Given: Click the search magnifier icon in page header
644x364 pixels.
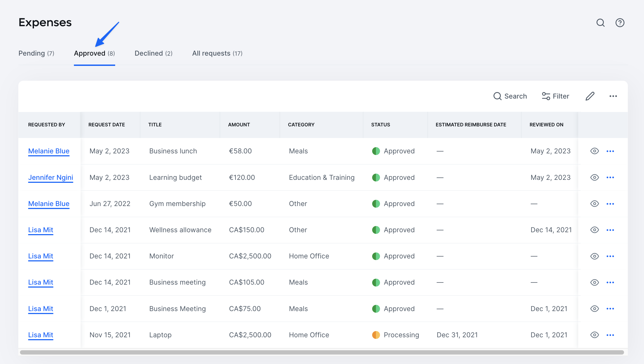Looking at the screenshot, I should coord(601,23).
